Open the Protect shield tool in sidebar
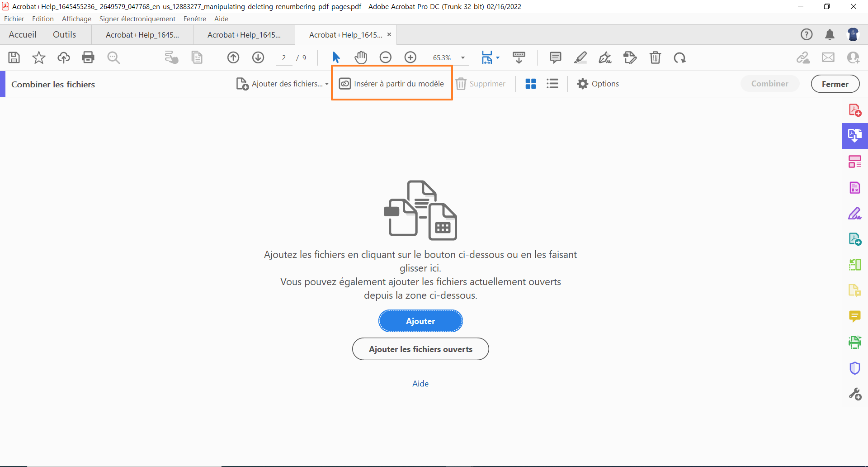The width and height of the screenshot is (868, 467). [x=855, y=368]
